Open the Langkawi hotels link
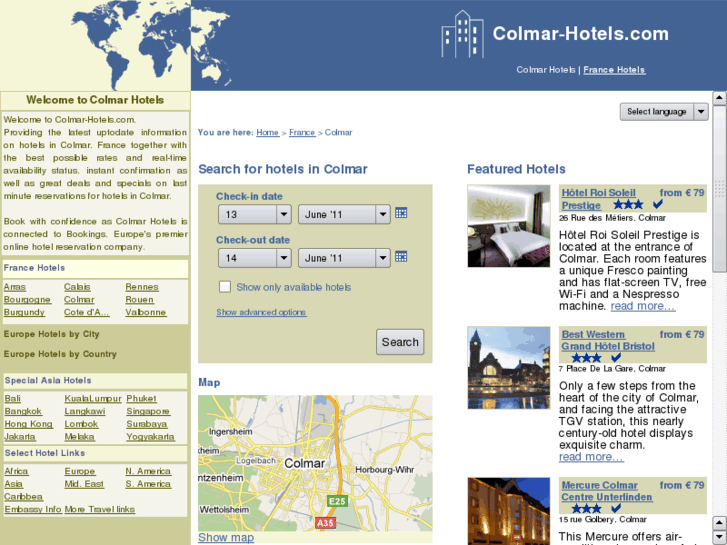Image resolution: width=727 pixels, height=545 pixels. pyautogui.click(x=85, y=411)
